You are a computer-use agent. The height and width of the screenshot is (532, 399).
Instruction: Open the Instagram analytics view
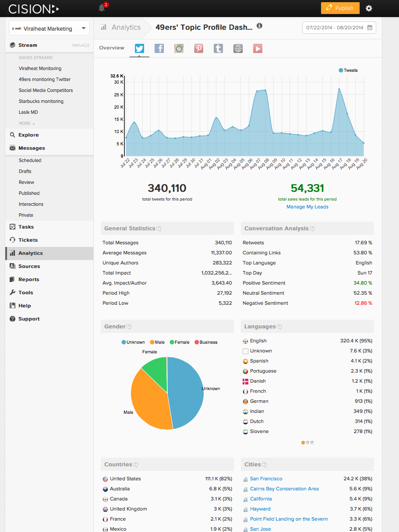179,48
